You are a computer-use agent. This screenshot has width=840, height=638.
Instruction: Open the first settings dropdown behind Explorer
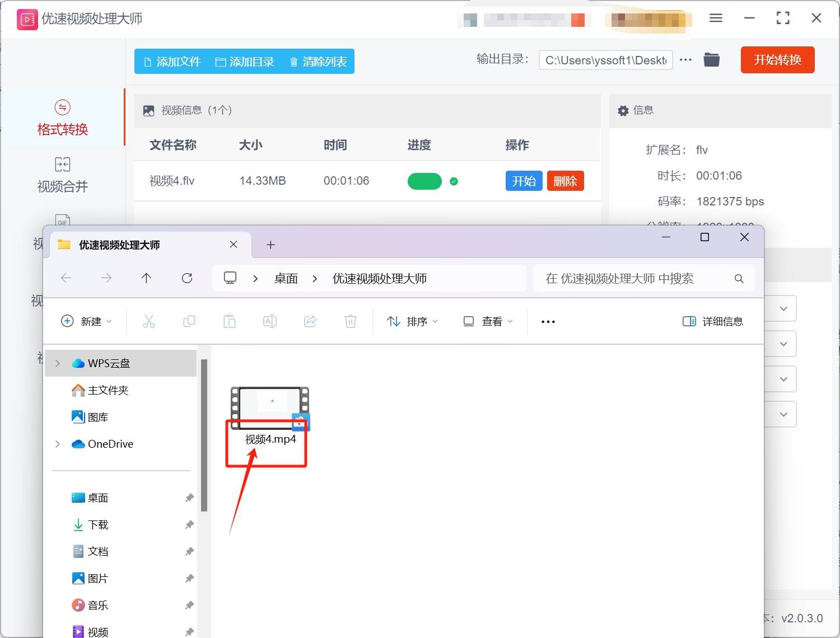[x=783, y=309]
